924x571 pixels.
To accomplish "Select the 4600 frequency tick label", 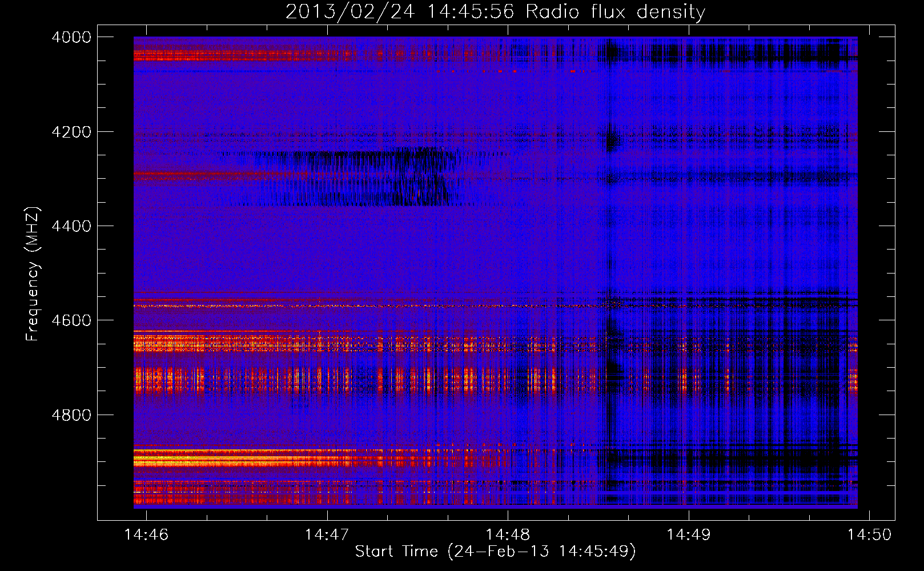I will [x=71, y=320].
